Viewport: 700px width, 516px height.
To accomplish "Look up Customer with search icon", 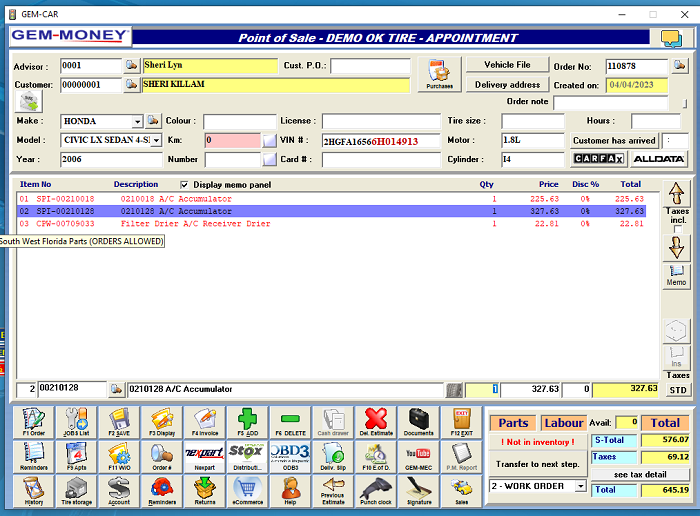I will coord(131,84).
